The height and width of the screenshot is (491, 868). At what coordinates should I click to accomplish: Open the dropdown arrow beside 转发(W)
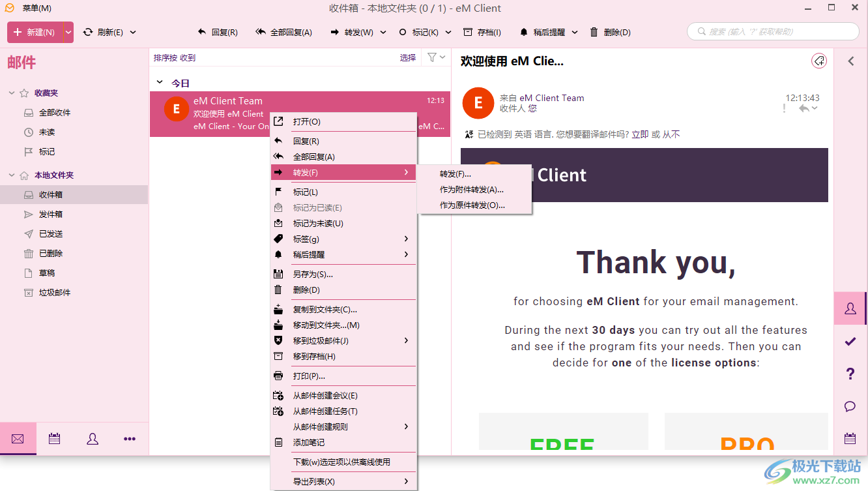(383, 32)
